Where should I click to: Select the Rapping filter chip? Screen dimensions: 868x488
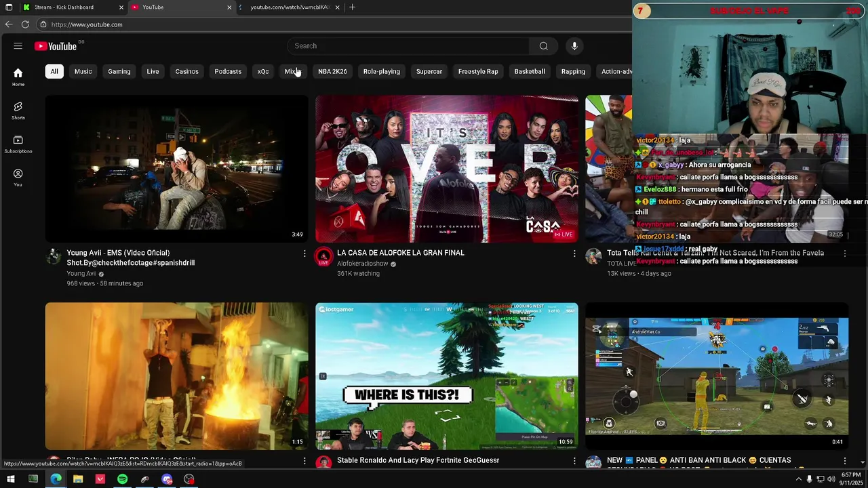coord(574,71)
